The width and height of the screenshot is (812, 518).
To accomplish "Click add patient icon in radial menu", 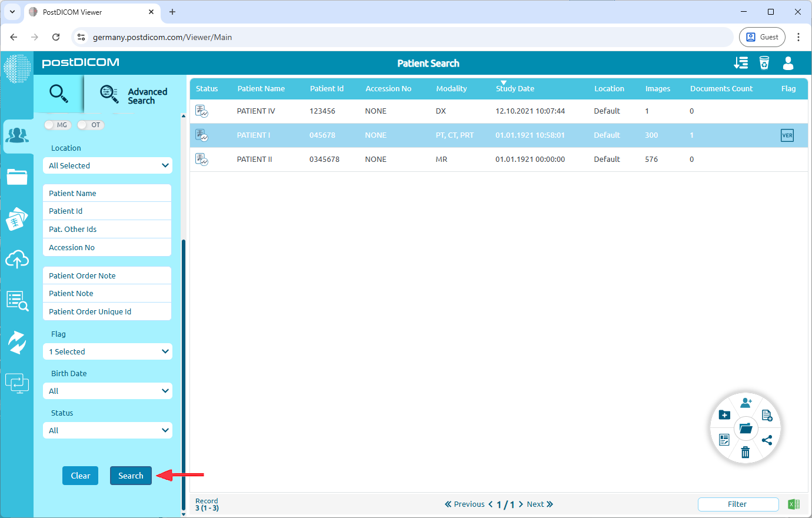I will point(746,403).
